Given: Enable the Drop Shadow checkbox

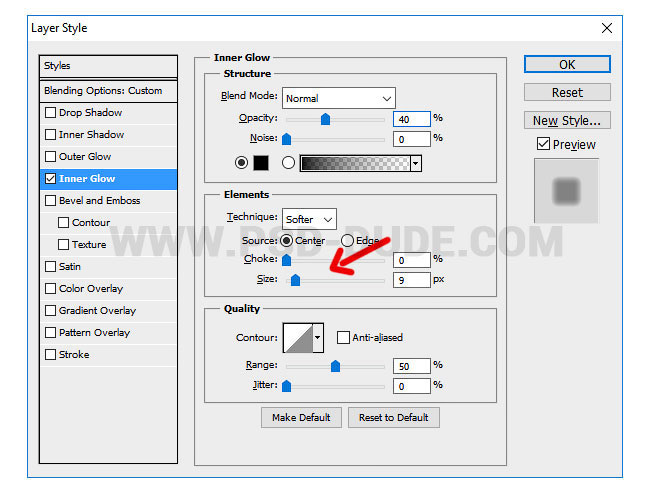Looking at the screenshot, I should coord(50,112).
